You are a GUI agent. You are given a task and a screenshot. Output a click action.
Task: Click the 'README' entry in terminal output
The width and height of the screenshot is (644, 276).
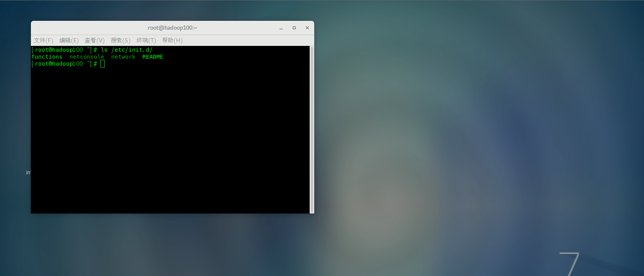[153, 57]
